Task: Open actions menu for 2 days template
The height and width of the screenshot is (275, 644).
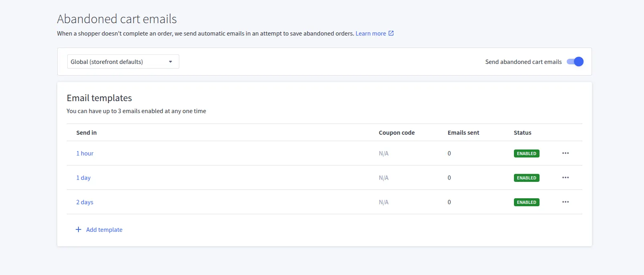Action: click(x=565, y=202)
